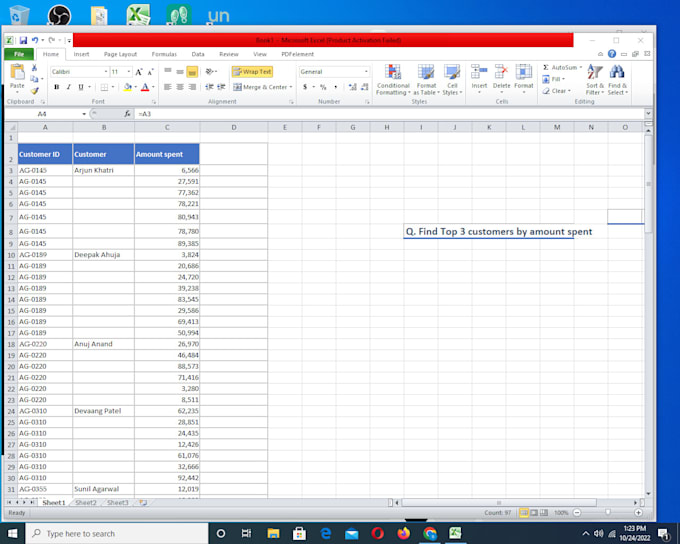This screenshot has width=680, height=544.
Task: Toggle Italic formatting
Action: point(69,87)
